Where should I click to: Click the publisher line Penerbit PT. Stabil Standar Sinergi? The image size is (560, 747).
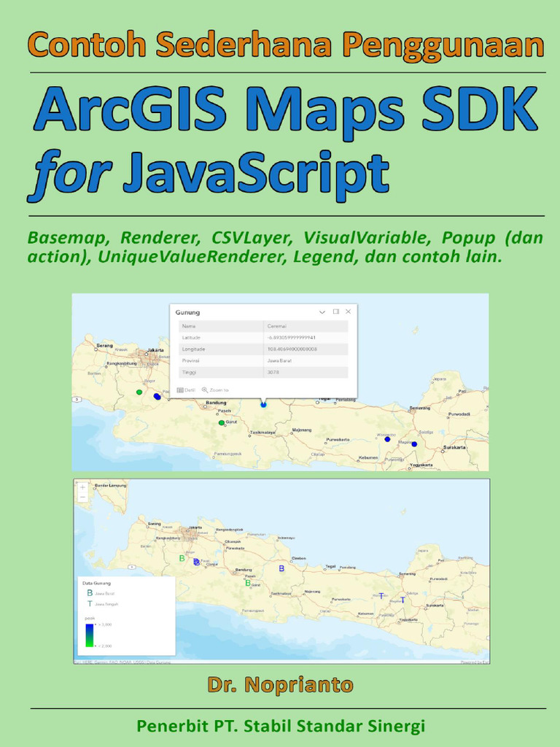(x=281, y=727)
